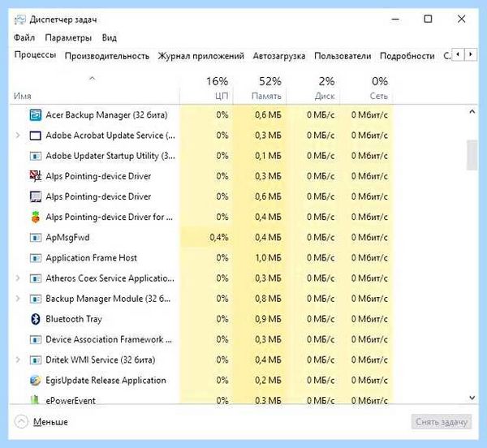Open the Файл menu
Image resolution: width=487 pixels, height=448 pixels.
click(x=24, y=38)
